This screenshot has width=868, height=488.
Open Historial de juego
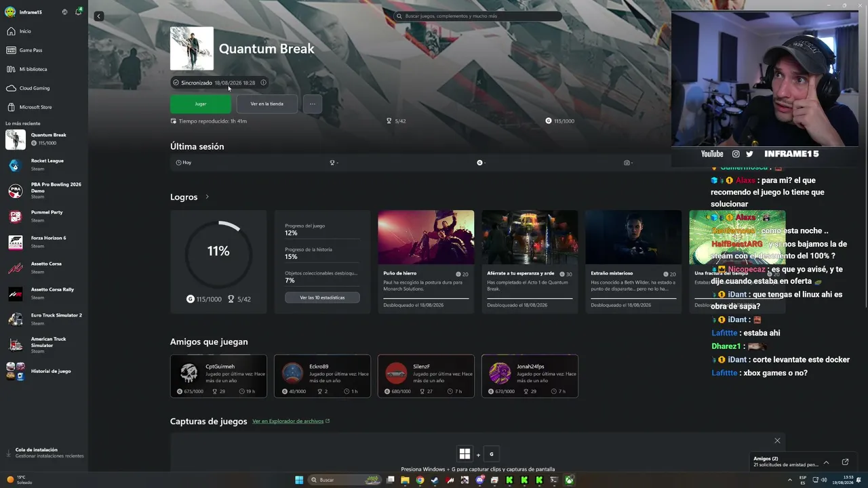pos(44,371)
